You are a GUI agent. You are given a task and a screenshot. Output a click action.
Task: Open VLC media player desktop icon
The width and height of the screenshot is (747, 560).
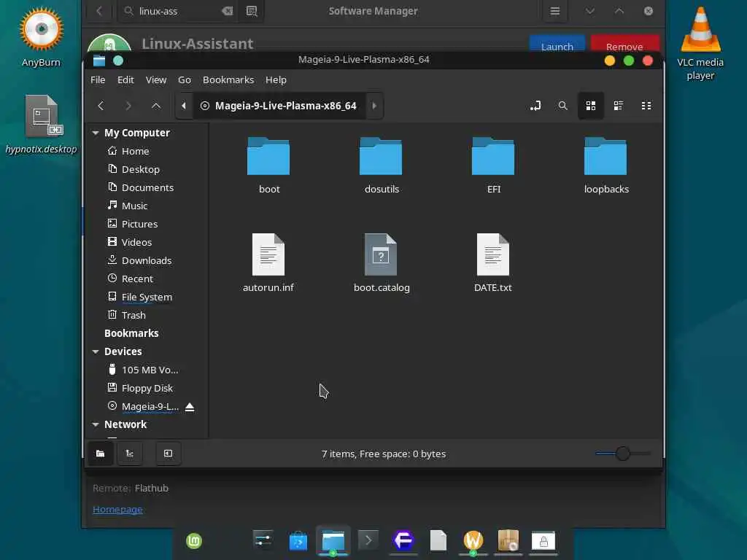click(x=700, y=44)
